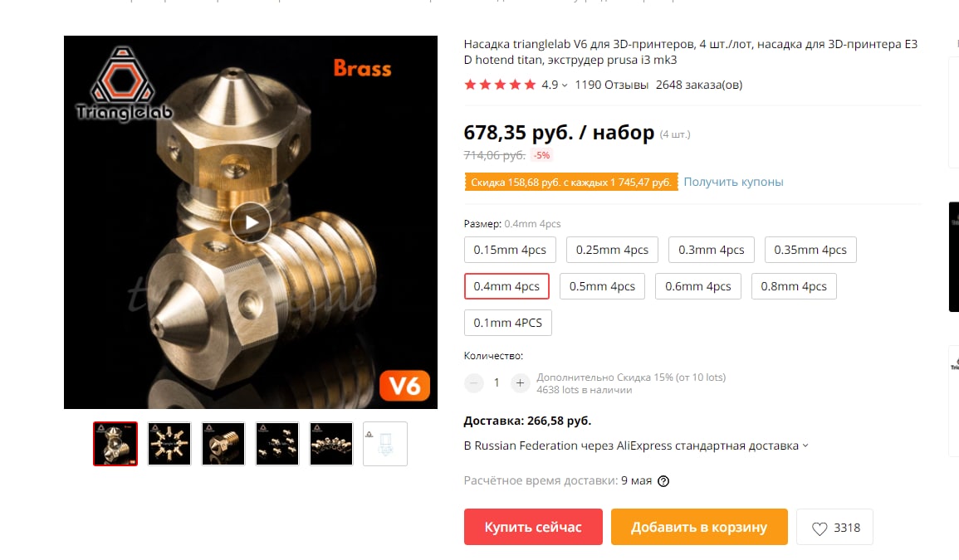The image size is (959, 560).
Task: Click the V6 badge on the image
Action: [404, 386]
